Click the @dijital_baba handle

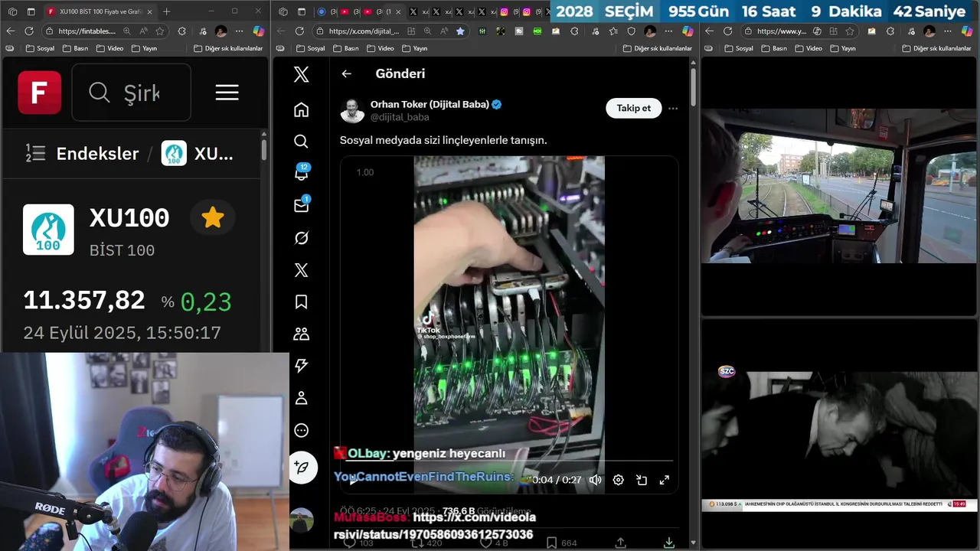(400, 117)
